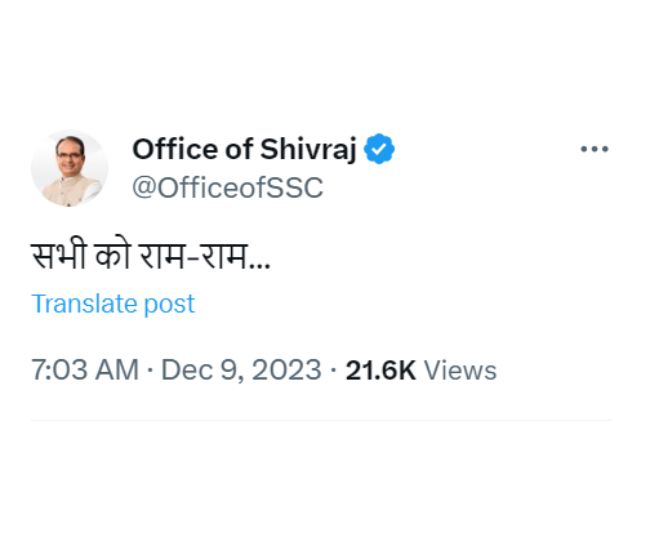
Task: Click the display name Office of Shivraj
Action: 244,150
